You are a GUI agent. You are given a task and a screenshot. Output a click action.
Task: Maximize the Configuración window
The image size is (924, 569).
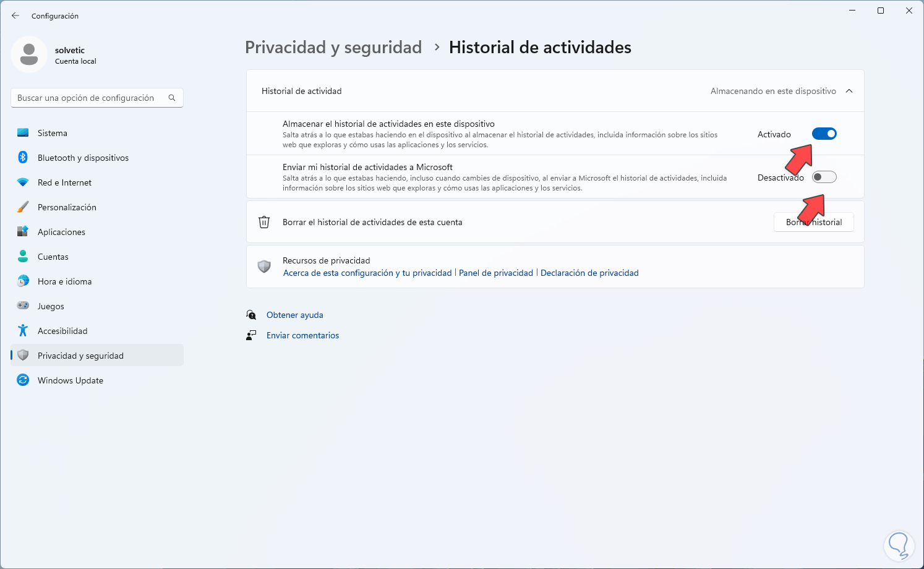[881, 11]
